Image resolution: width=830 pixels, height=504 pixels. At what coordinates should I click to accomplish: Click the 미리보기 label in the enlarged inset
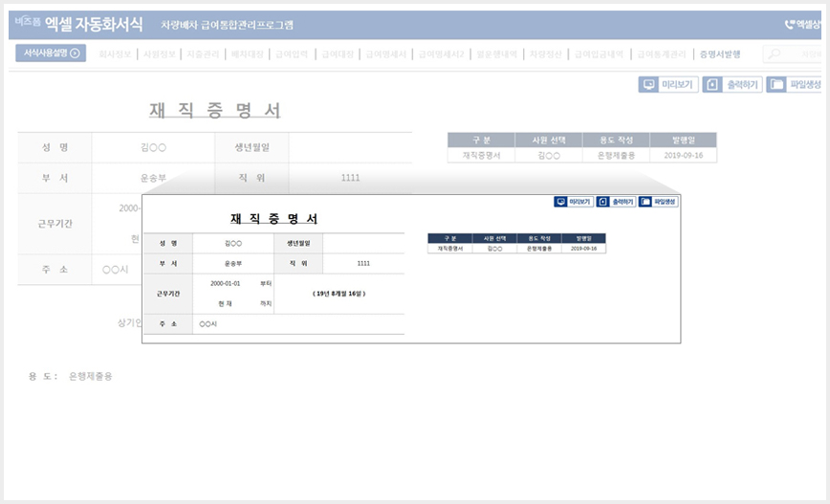579,202
